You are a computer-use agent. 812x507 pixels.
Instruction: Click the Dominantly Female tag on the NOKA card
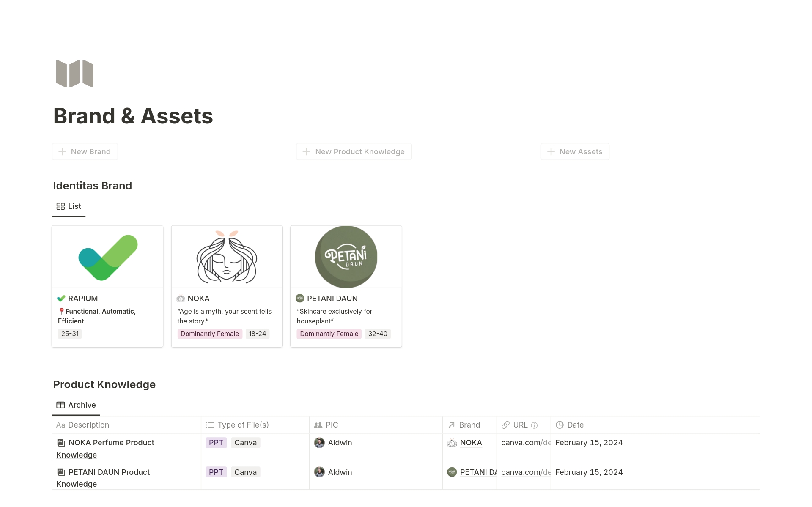(x=209, y=334)
